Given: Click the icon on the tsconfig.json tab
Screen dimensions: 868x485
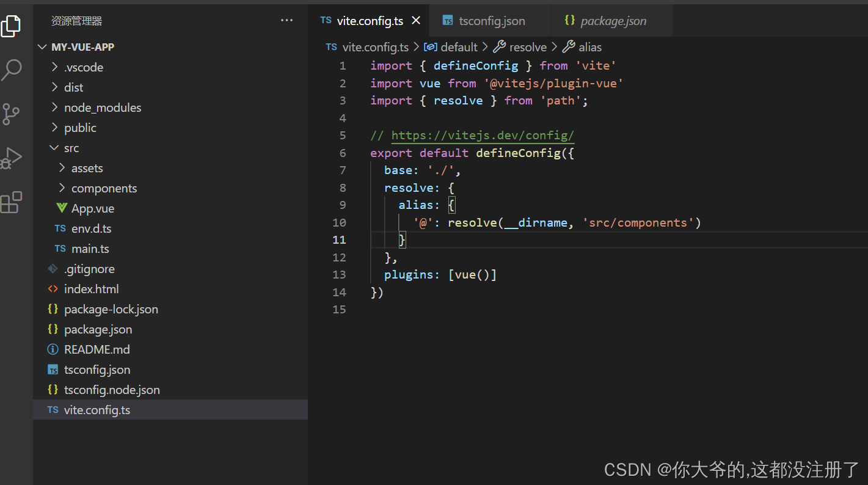Looking at the screenshot, I should click(448, 21).
